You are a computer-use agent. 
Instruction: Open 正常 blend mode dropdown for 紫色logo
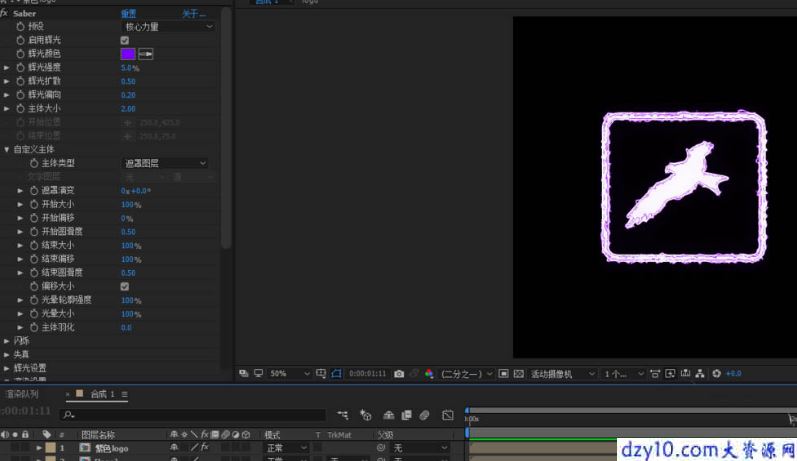[x=286, y=448]
